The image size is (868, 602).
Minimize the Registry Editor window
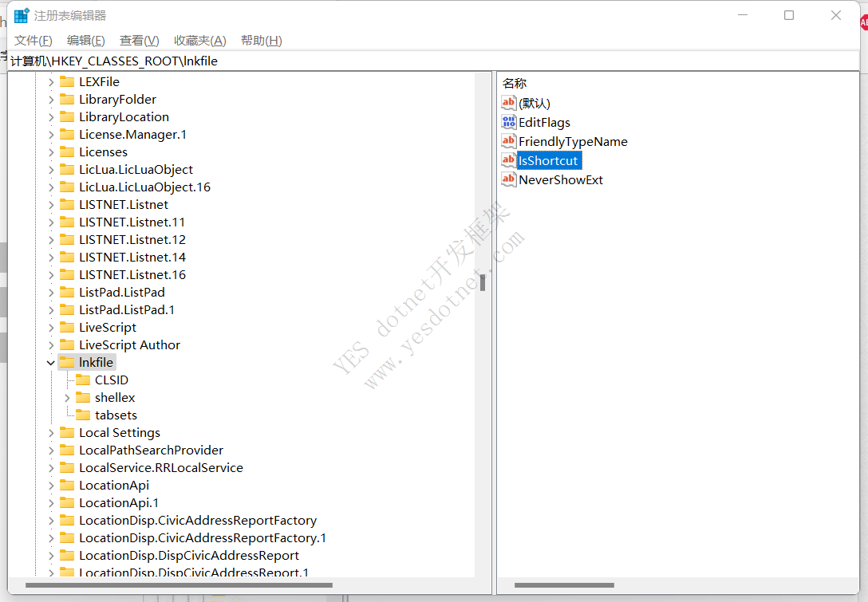[743, 15]
